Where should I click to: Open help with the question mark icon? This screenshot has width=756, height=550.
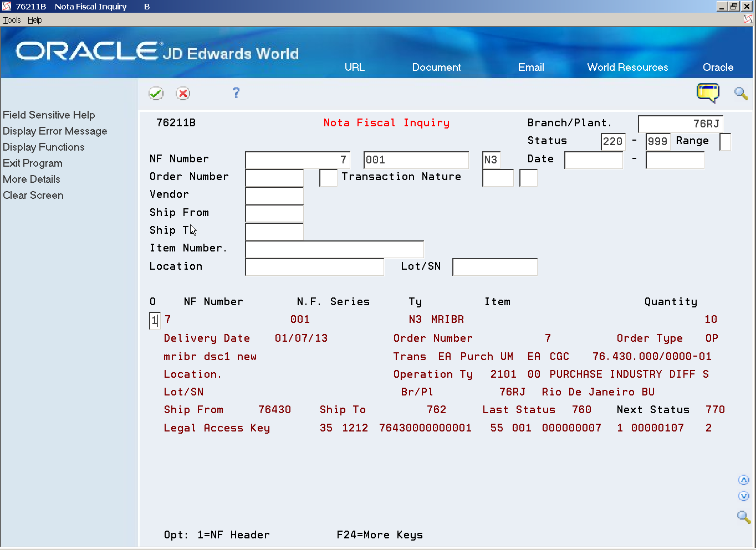236,92
